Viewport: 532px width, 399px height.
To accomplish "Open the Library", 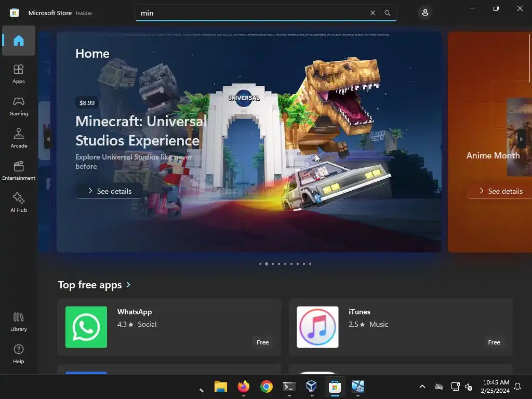I will pos(19,322).
